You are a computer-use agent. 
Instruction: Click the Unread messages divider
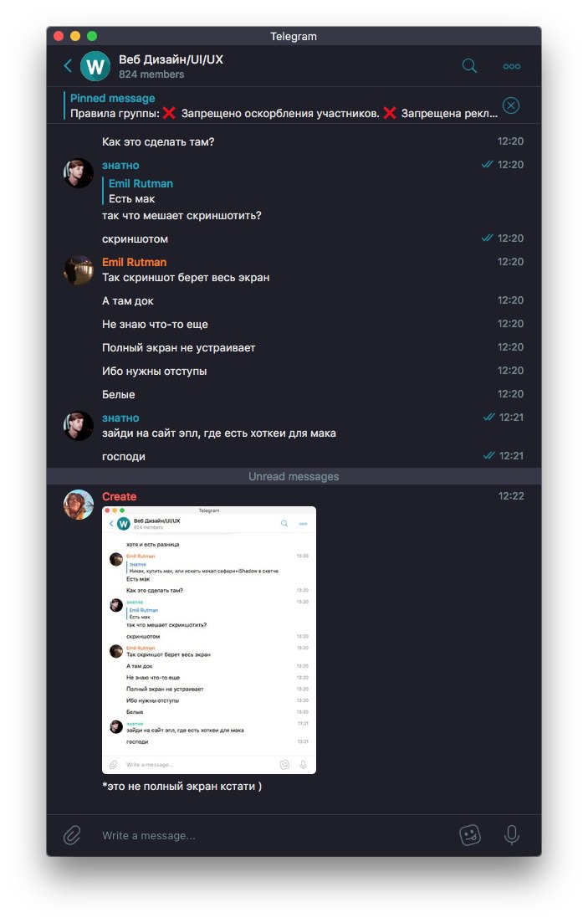294,476
